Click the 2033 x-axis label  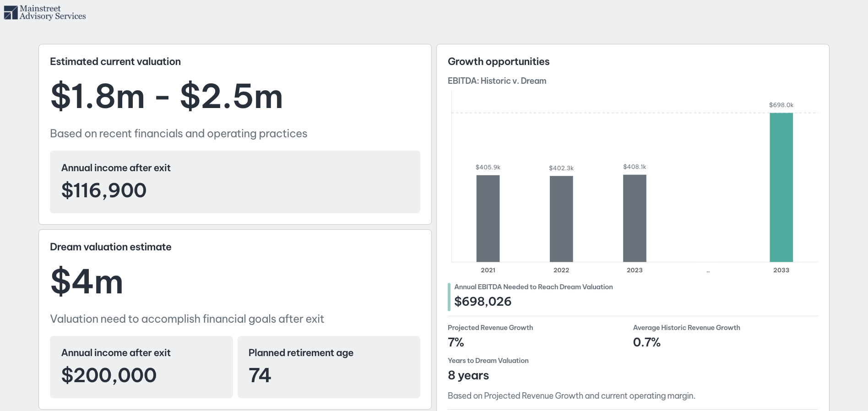[781, 270]
